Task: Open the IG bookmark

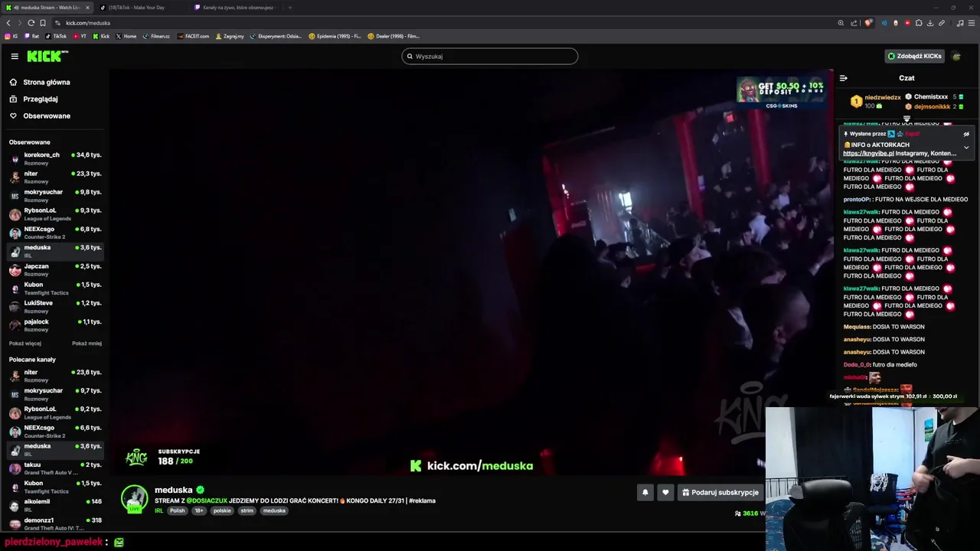Action: (x=11, y=36)
